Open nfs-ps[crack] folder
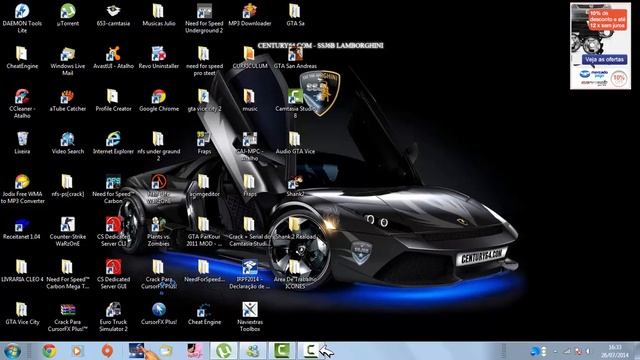 [x=68, y=186]
